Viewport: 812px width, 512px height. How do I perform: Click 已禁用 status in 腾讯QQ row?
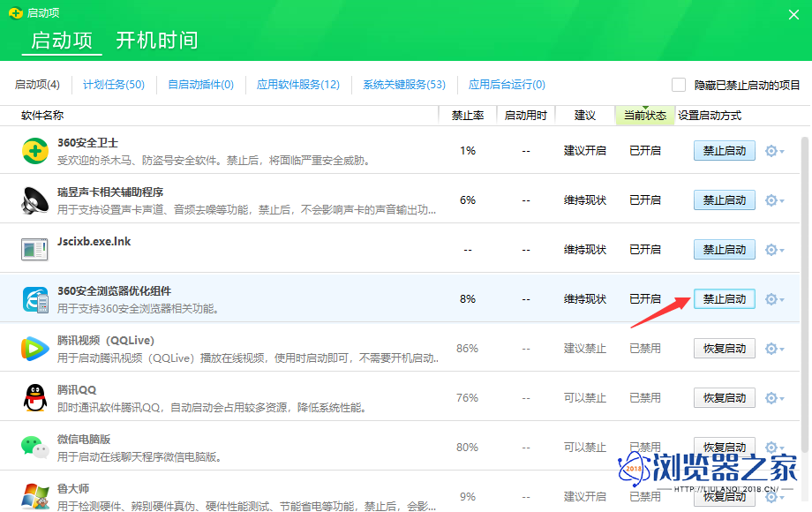coord(644,398)
